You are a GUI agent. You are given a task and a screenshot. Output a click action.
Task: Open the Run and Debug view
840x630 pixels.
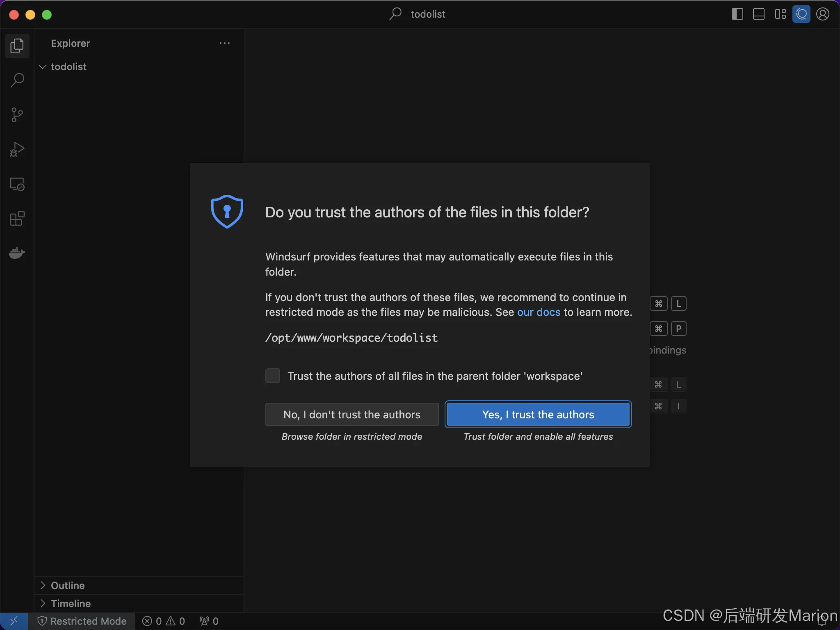click(17, 149)
